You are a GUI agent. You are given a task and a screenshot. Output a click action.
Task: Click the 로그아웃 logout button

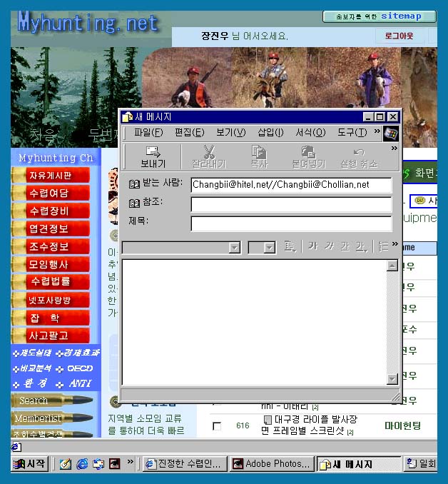[398, 36]
